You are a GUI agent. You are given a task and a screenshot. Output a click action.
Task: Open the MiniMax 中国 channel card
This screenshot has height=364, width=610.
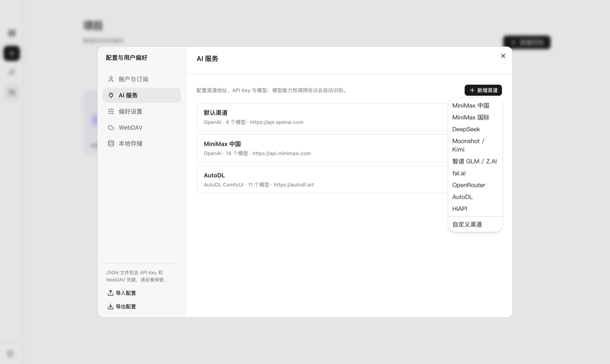coord(322,148)
